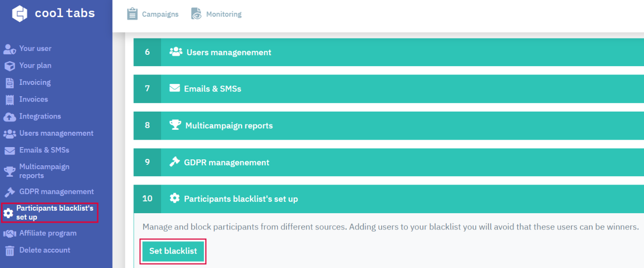
Task: Collapse section 10 Participants blacklist's set up
Action: tap(389, 199)
